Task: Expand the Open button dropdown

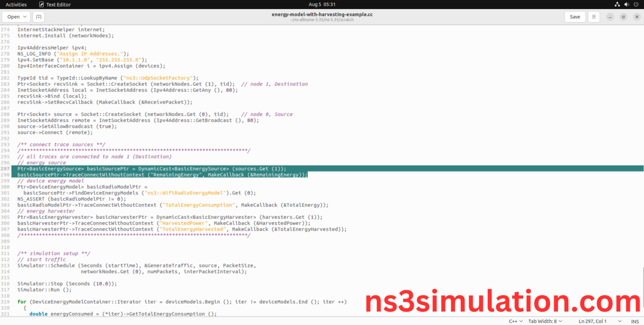Action: point(25,16)
